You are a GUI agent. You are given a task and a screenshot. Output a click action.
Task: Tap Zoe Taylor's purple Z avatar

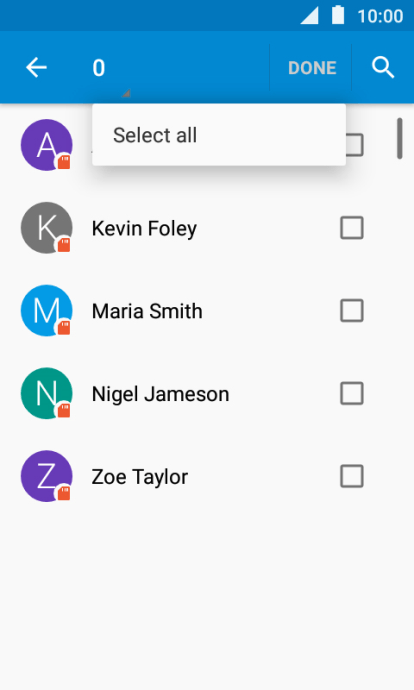pyautogui.click(x=47, y=476)
